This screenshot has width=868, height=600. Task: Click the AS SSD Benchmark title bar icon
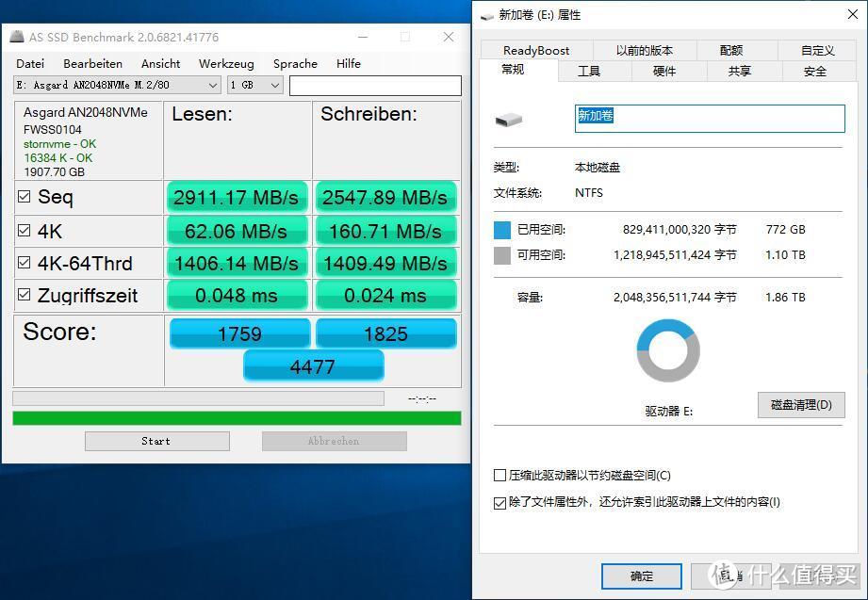click(x=17, y=37)
